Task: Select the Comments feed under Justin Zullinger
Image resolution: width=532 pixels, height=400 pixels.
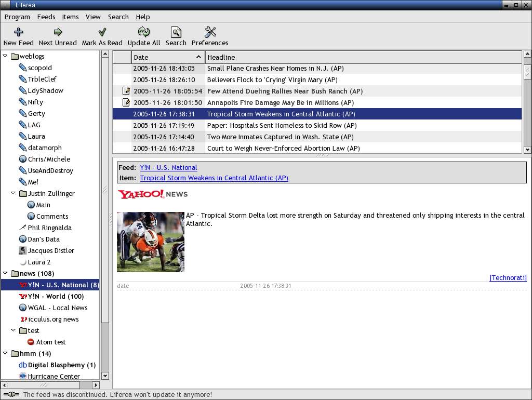Action: tap(52, 216)
